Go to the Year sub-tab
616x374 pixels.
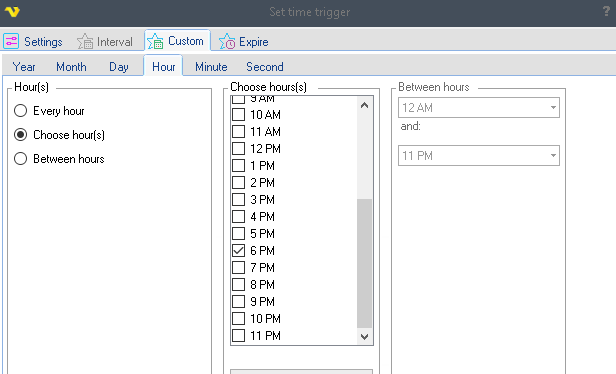coord(24,67)
